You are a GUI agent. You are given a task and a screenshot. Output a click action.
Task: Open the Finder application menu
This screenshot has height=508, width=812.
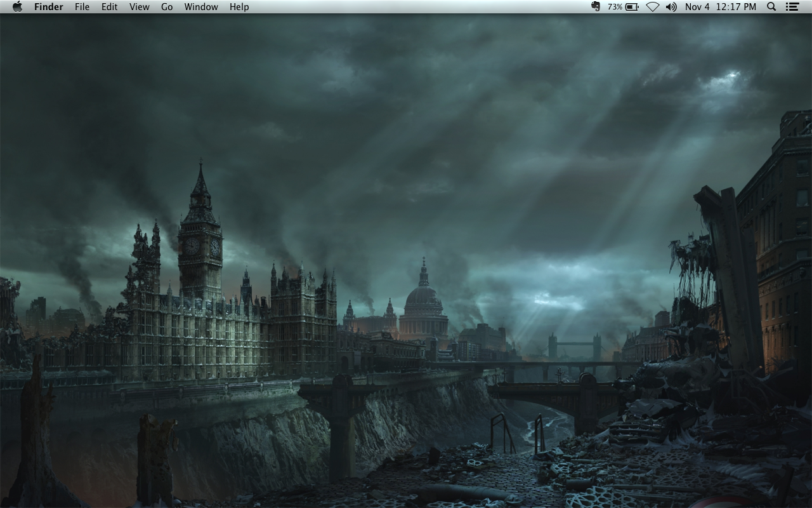(x=48, y=7)
